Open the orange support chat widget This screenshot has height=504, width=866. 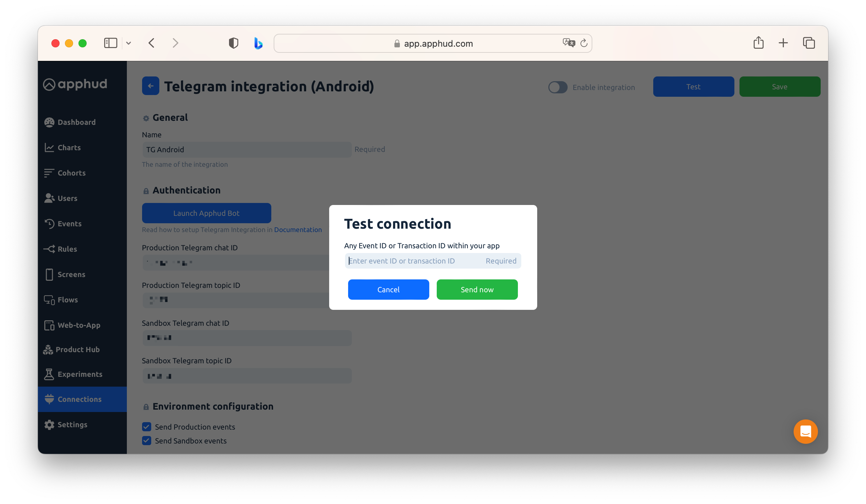pos(805,432)
